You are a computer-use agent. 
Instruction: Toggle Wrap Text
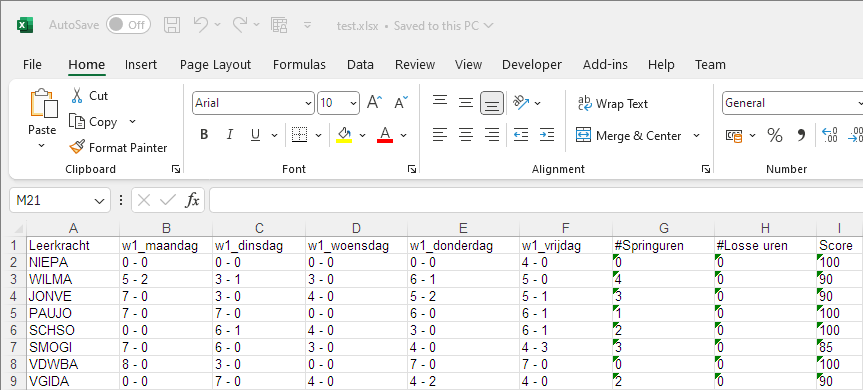[x=613, y=103]
